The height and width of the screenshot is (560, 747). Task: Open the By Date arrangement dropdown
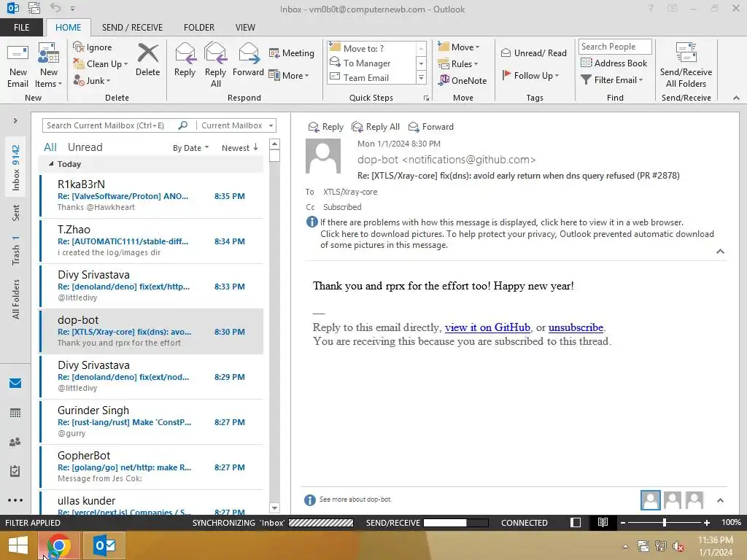tap(190, 148)
